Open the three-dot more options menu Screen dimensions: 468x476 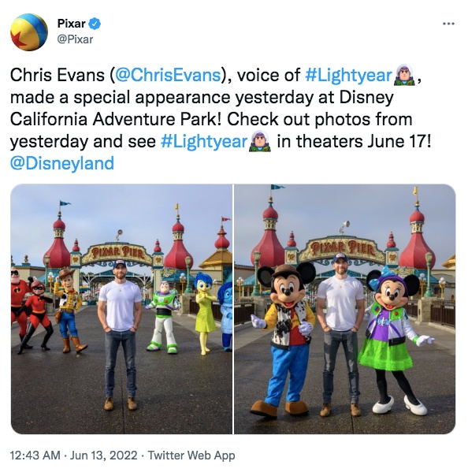pos(448,24)
